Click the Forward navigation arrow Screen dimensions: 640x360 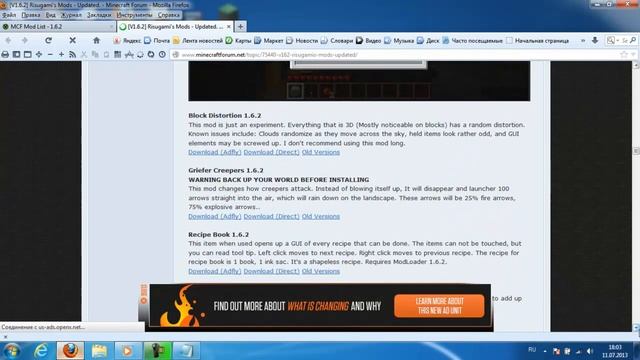click(x=24, y=40)
